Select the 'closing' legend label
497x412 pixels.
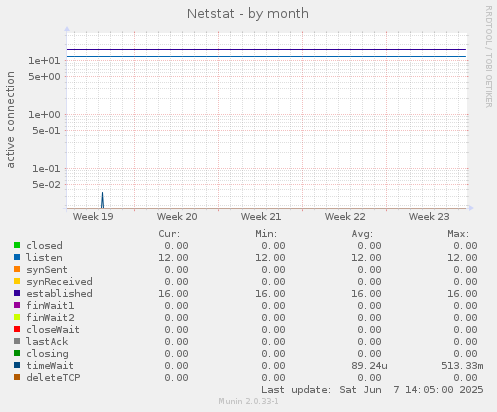tap(47, 354)
